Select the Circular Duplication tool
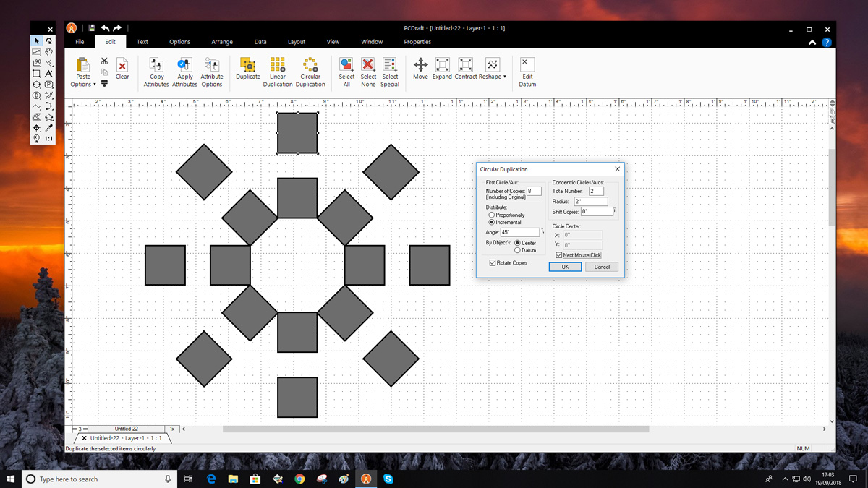Image resolution: width=868 pixels, height=488 pixels. click(310, 70)
